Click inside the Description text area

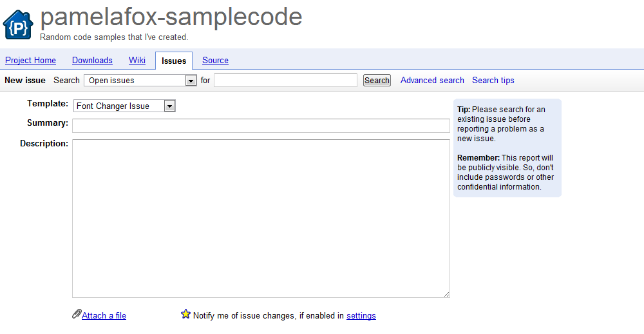click(261, 219)
